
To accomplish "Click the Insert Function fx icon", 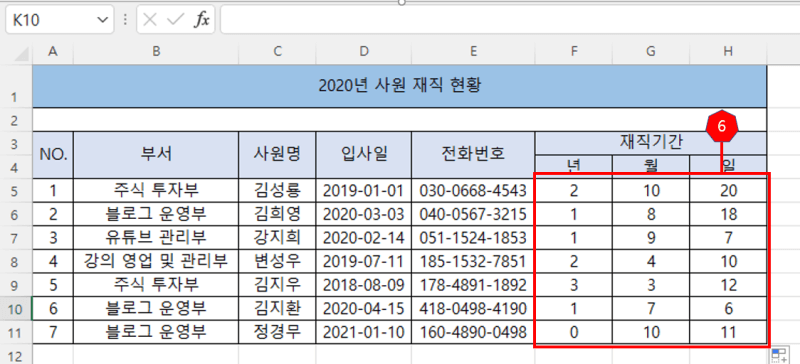I will pyautogui.click(x=202, y=20).
